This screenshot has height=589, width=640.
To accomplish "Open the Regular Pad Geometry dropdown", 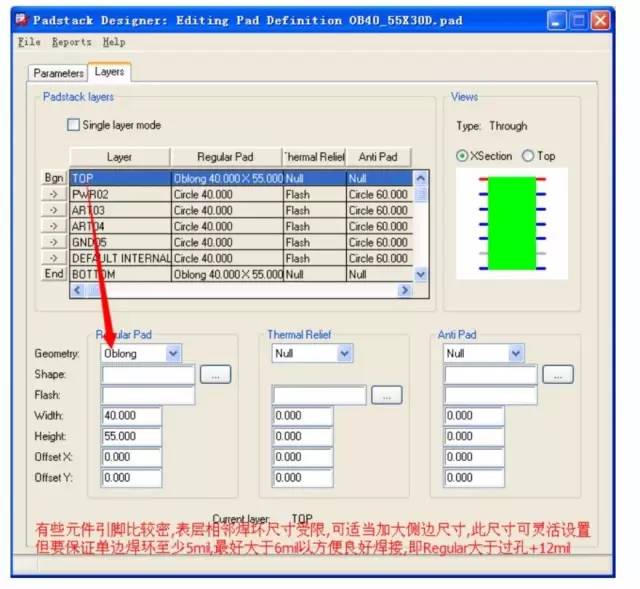I will (x=173, y=353).
